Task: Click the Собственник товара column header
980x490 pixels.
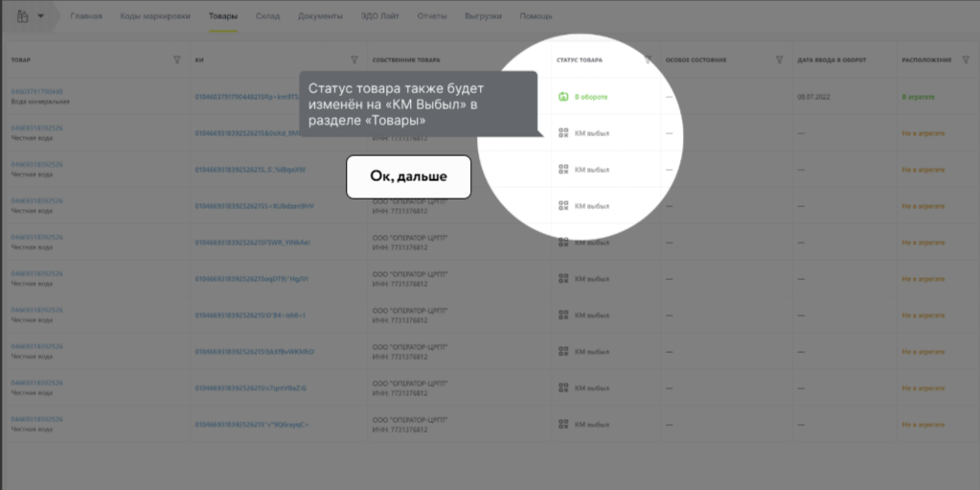Action: [x=406, y=60]
